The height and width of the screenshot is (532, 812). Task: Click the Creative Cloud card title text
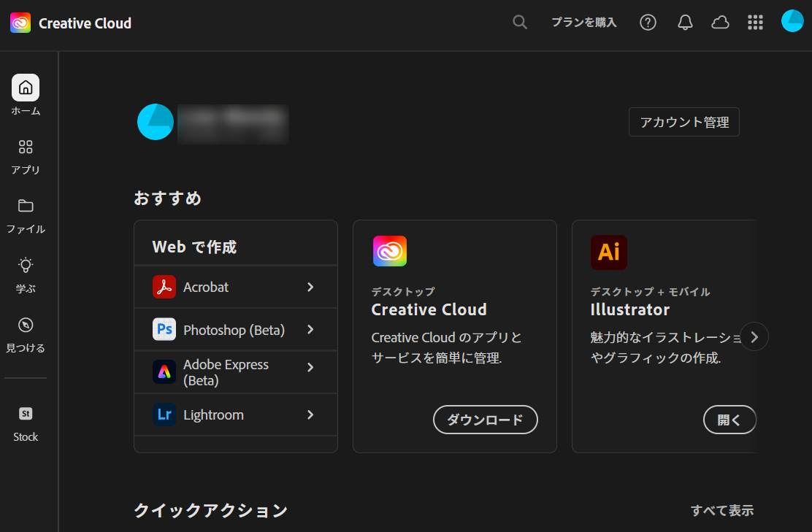[x=429, y=309]
